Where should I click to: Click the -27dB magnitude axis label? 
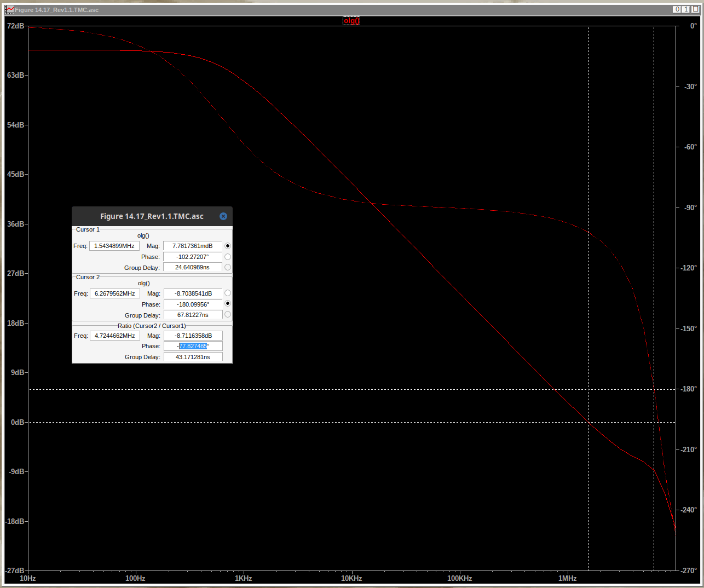pos(15,570)
